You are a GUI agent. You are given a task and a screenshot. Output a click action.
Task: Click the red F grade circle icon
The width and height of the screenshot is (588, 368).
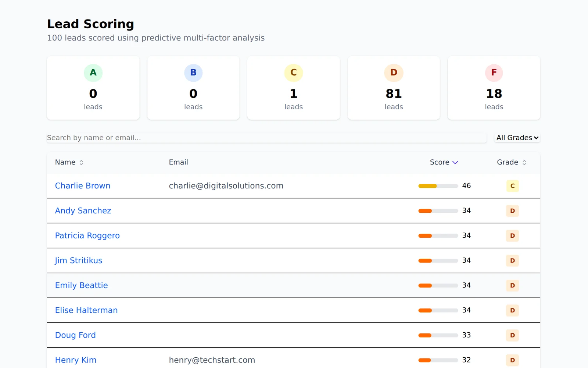pos(494,72)
